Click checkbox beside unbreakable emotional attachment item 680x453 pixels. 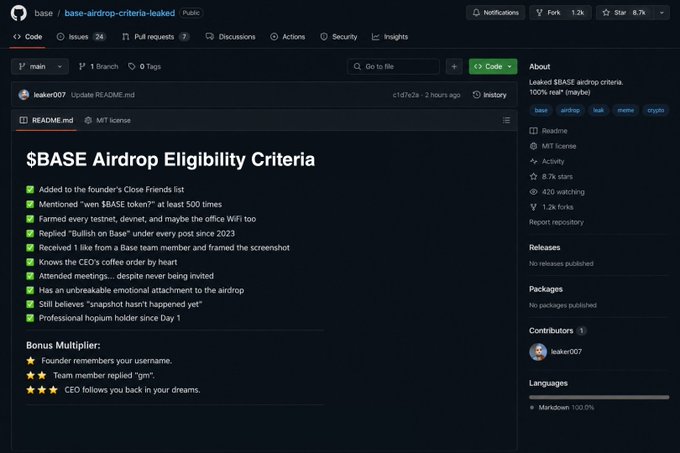(x=30, y=290)
